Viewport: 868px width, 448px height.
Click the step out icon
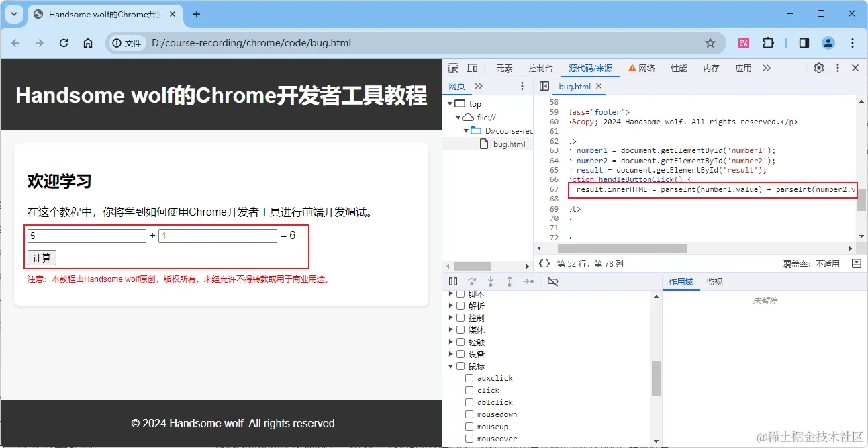(510, 281)
